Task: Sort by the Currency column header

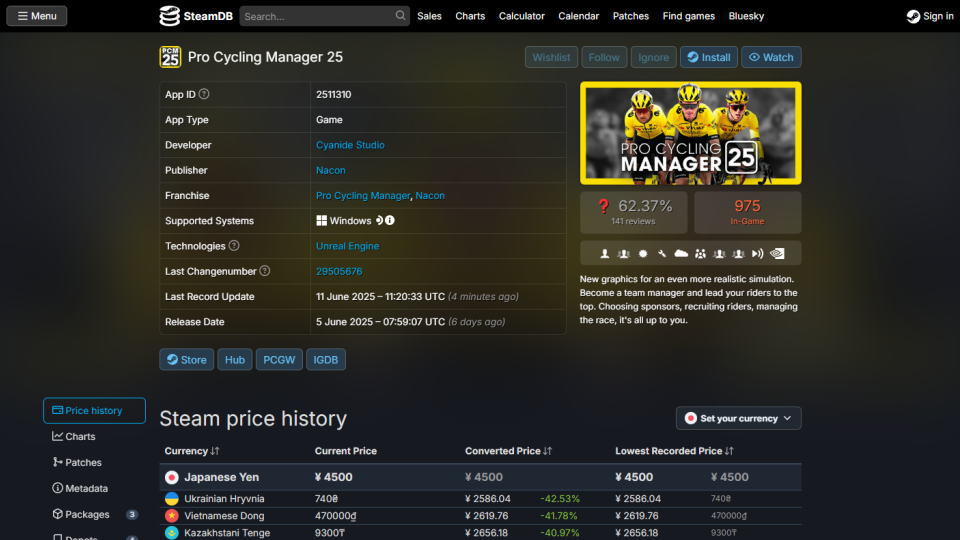Action: click(192, 451)
